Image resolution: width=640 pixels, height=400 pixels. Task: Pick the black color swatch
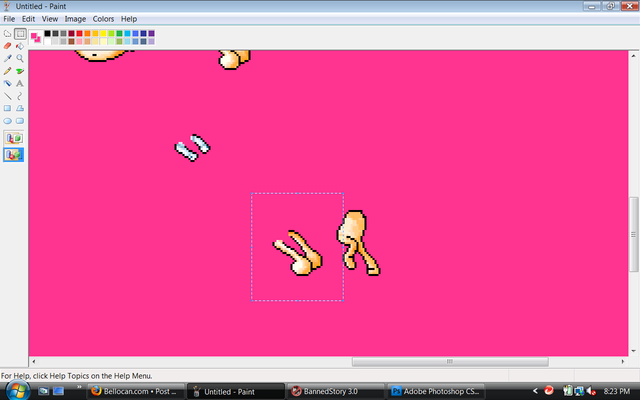[x=47, y=33]
